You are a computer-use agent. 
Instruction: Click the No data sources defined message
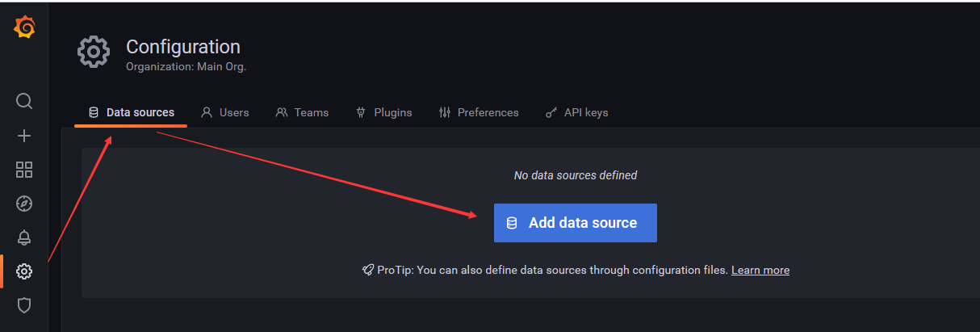pos(576,175)
